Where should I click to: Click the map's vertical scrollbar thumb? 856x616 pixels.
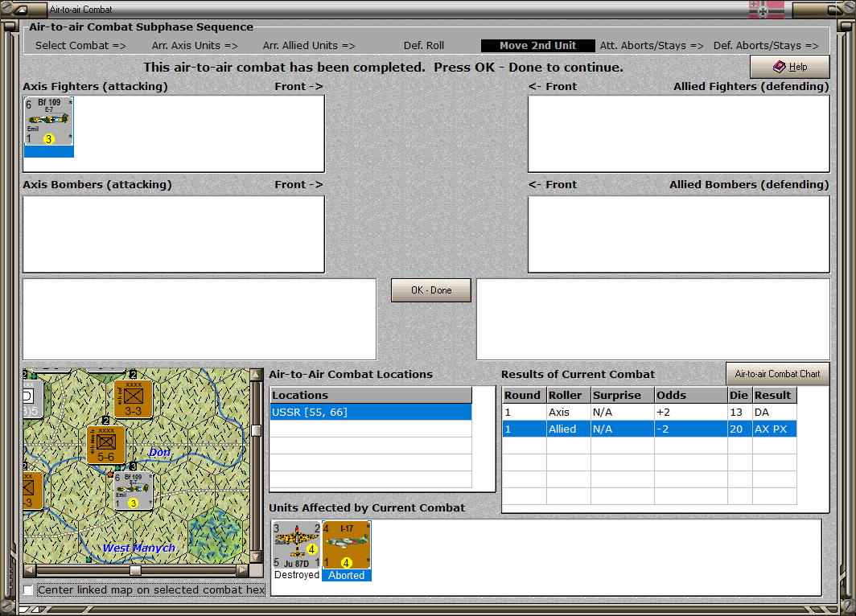(256, 430)
